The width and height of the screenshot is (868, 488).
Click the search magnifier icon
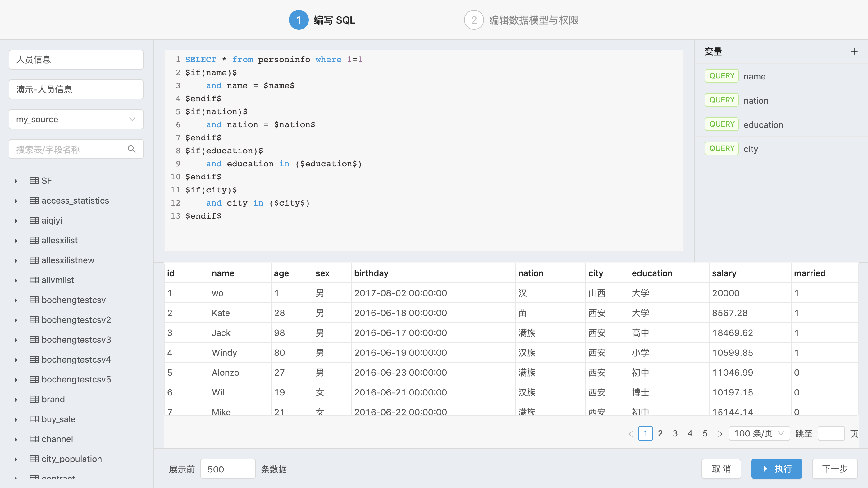pos(131,149)
